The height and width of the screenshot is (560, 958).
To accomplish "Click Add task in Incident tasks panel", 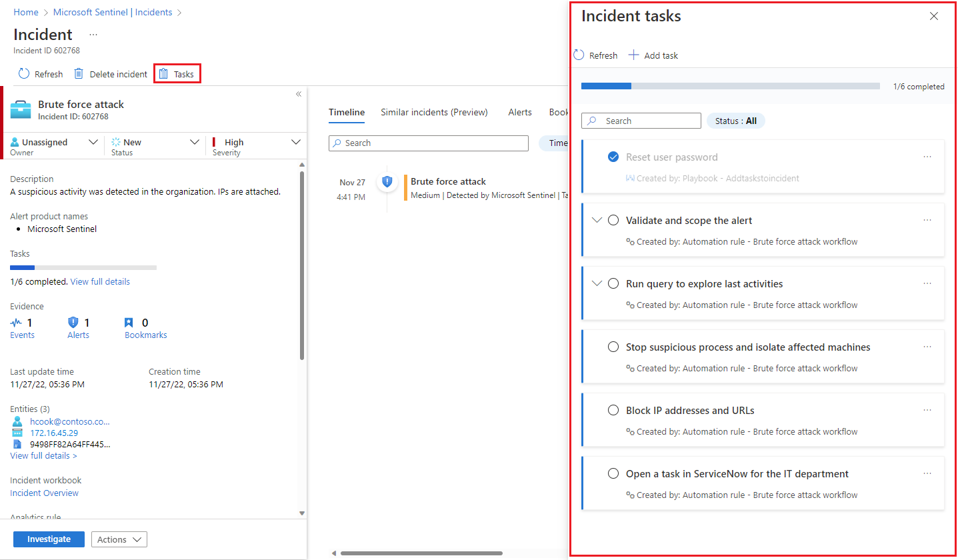I will (653, 55).
